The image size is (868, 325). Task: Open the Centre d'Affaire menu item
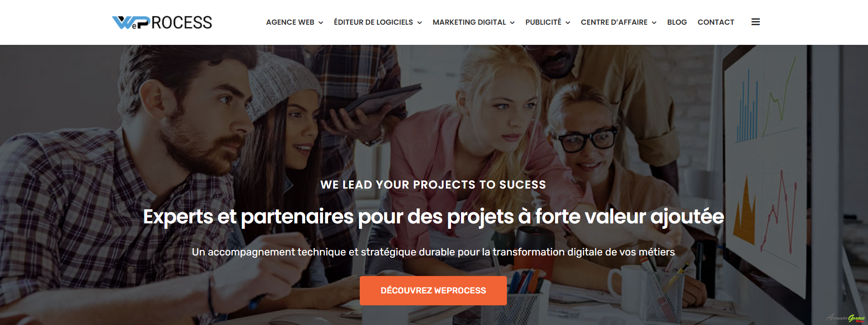(x=614, y=22)
